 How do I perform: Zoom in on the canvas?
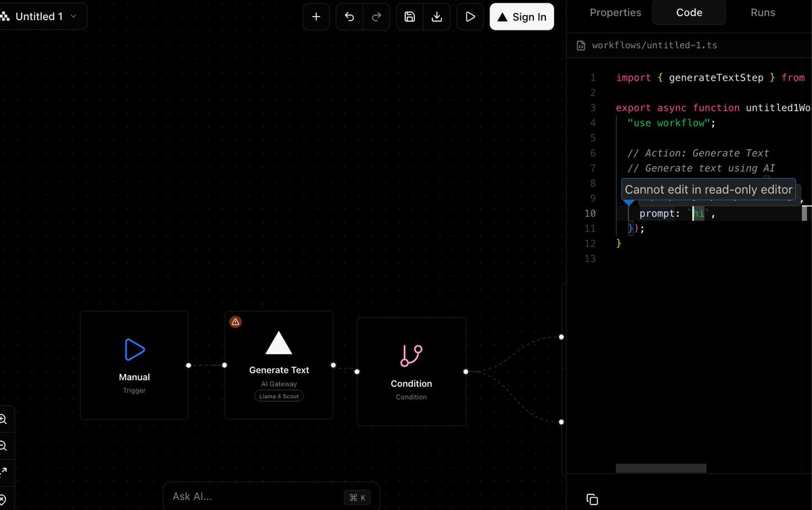[3, 419]
